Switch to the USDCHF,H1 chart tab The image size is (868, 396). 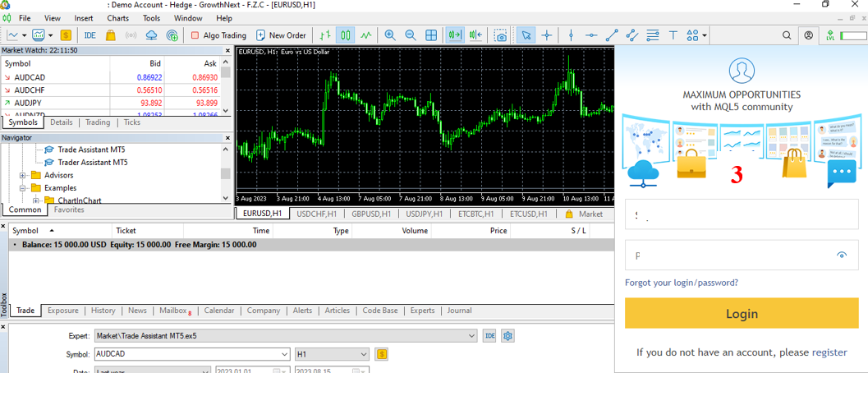[x=317, y=214]
